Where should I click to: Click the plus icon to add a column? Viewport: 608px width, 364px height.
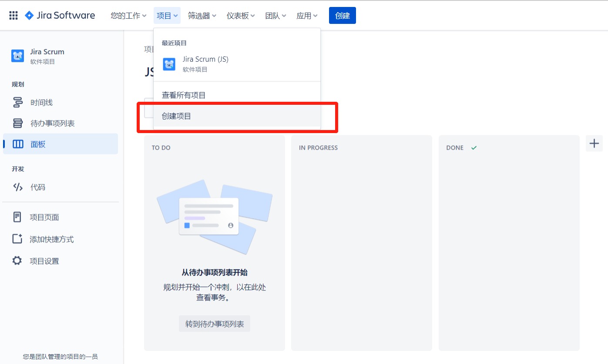coord(594,143)
